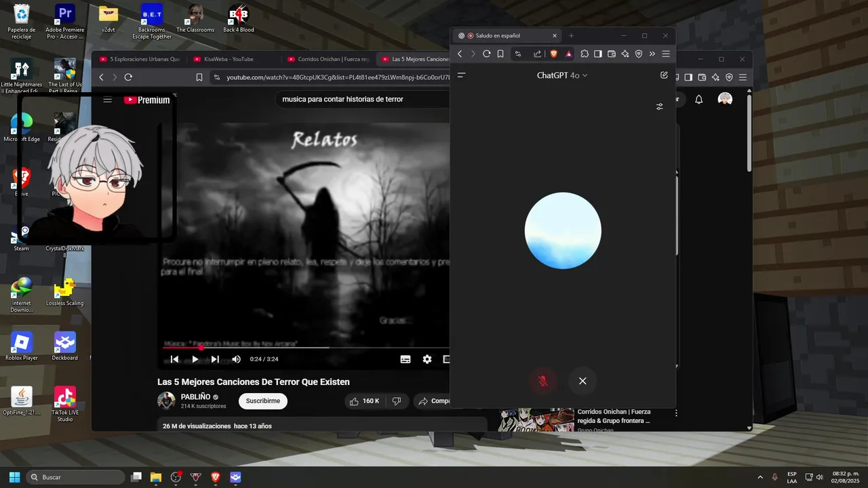Bookmark the YouTube page
868x488 pixels.
click(x=199, y=77)
